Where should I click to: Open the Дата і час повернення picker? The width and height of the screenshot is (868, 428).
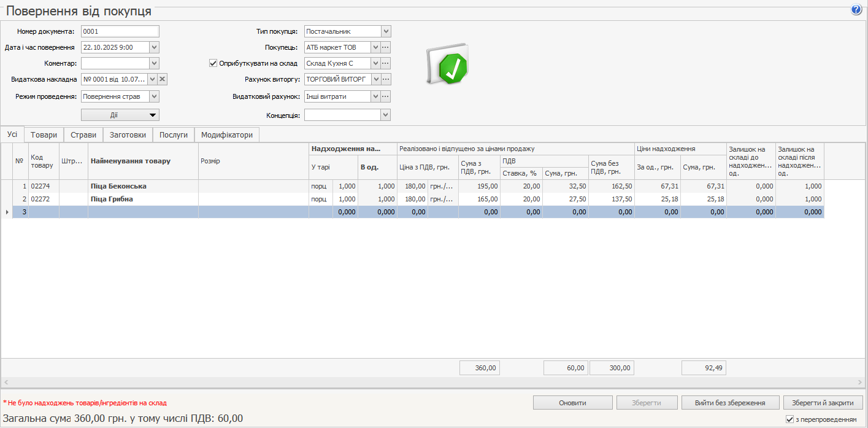coord(154,47)
